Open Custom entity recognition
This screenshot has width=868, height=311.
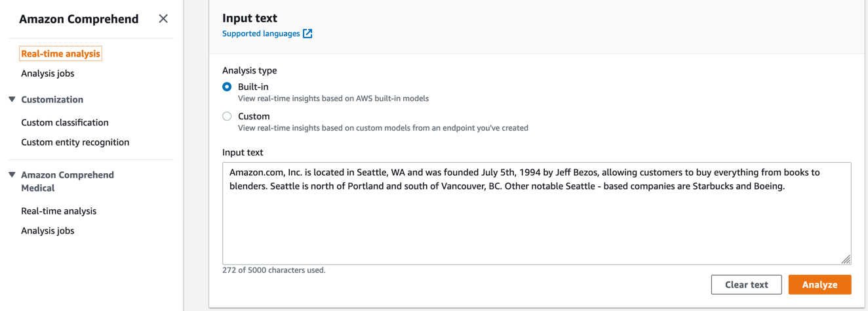pyautogui.click(x=75, y=142)
